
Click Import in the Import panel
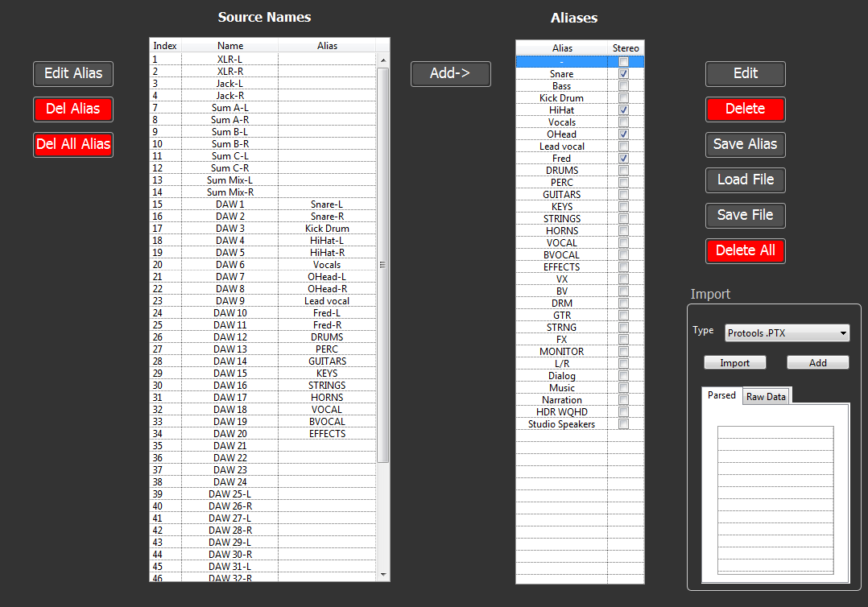click(734, 362)
